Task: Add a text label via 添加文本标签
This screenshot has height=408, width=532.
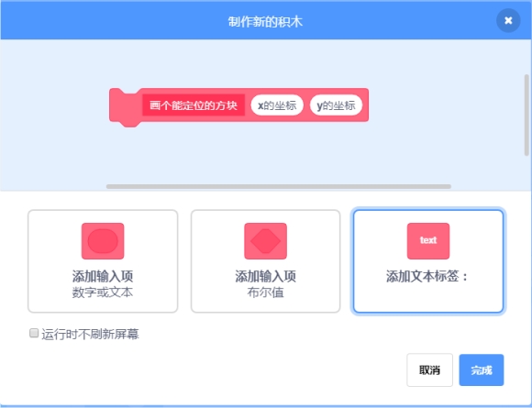Action: (x=428, y=261)
